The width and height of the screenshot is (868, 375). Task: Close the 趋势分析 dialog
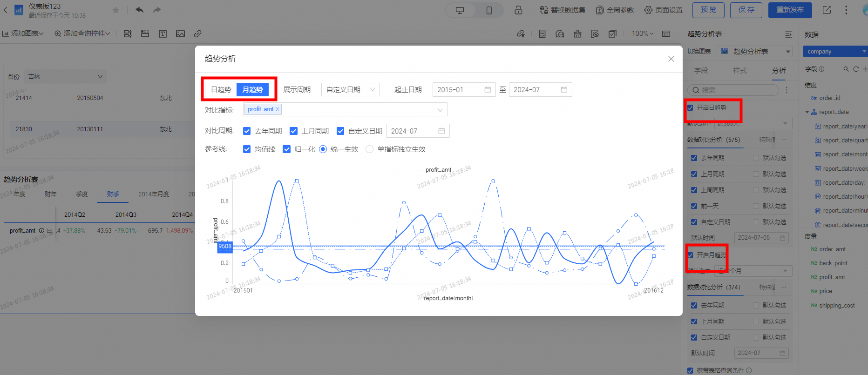[x=671, y=59]
